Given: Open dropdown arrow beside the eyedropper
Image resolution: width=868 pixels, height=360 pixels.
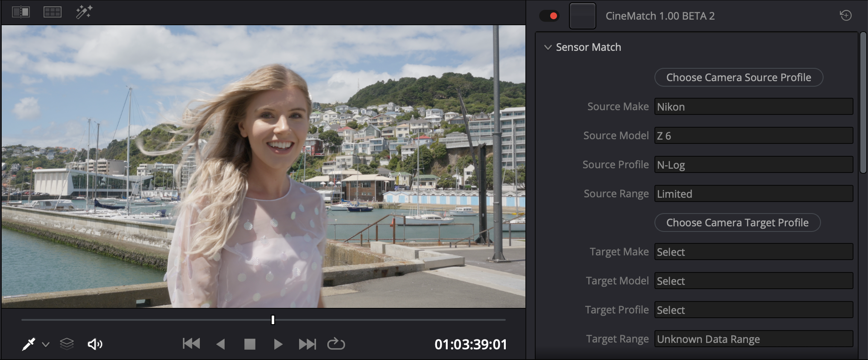Looking at the screenshot, I should point(46,345).
